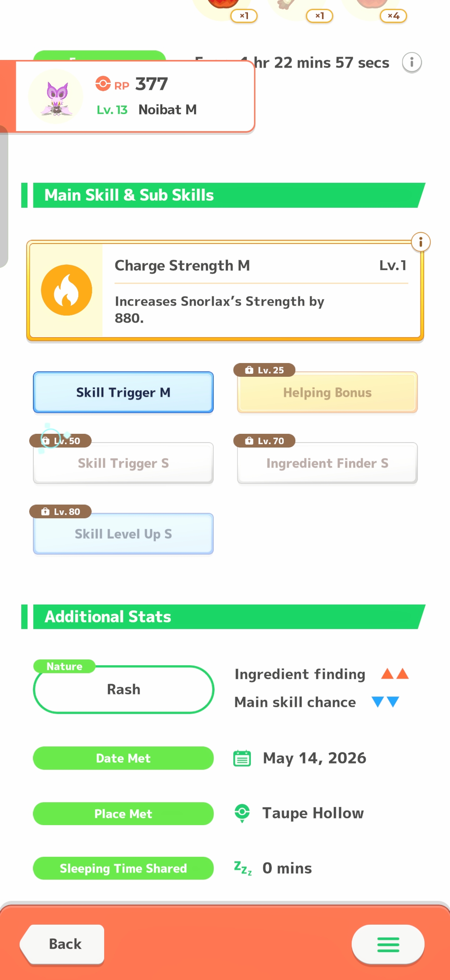This screenshot has width=450, height=980.
Task: Tap the location pin icon by Taupe Hollow
Action: point(242,813)
